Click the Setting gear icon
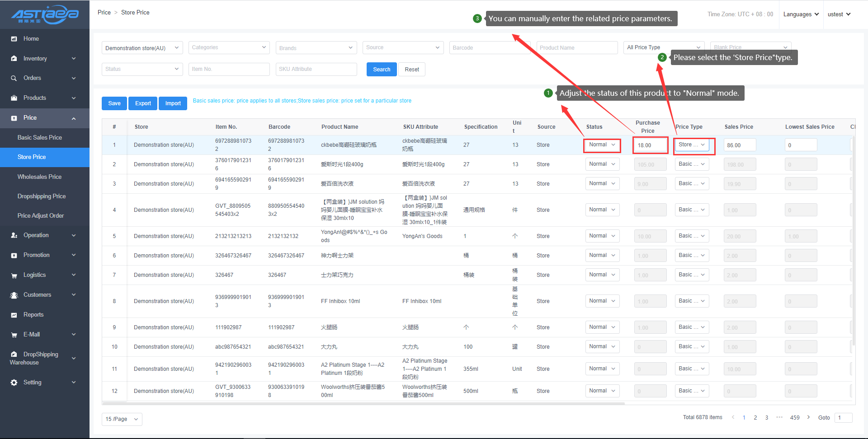The height and width of the screenshot is (439, 868). click(x=14, y=383)
